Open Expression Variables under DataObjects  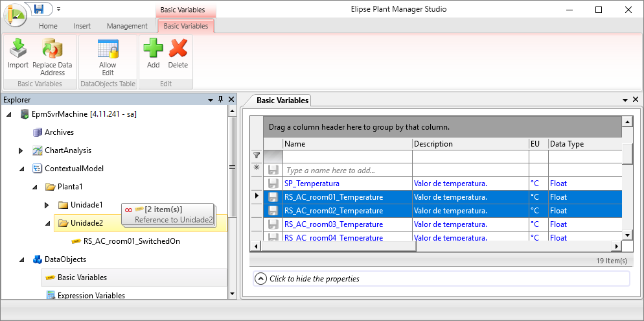(91, 296)
